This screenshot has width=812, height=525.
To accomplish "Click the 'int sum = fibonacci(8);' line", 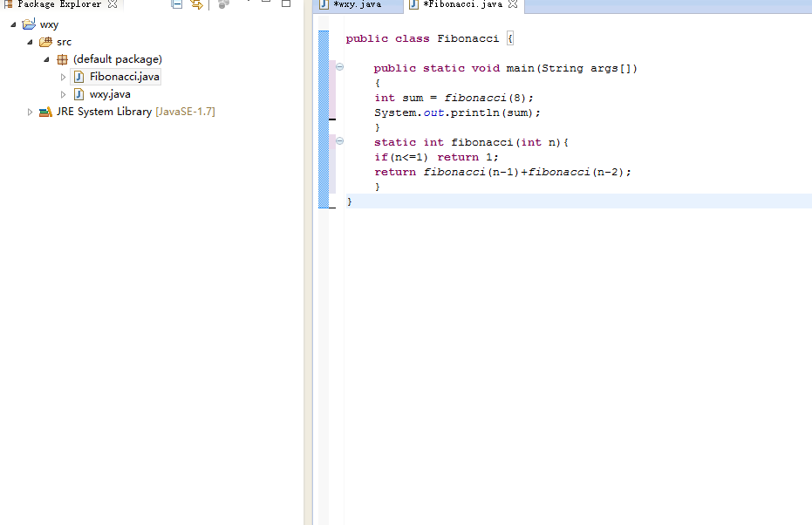I will [454, 98].
